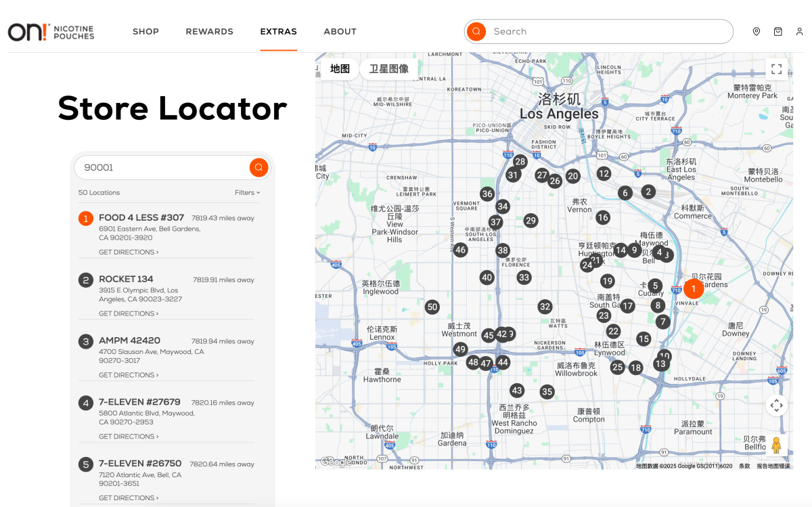
Task: Click the map camera controls icon
Action: click(776, 405)
